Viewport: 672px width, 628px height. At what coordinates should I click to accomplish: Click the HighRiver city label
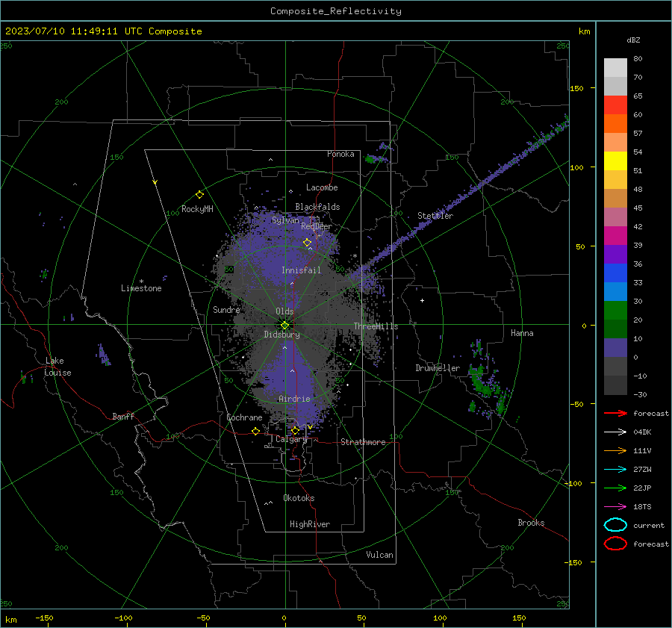pos(310,524)
